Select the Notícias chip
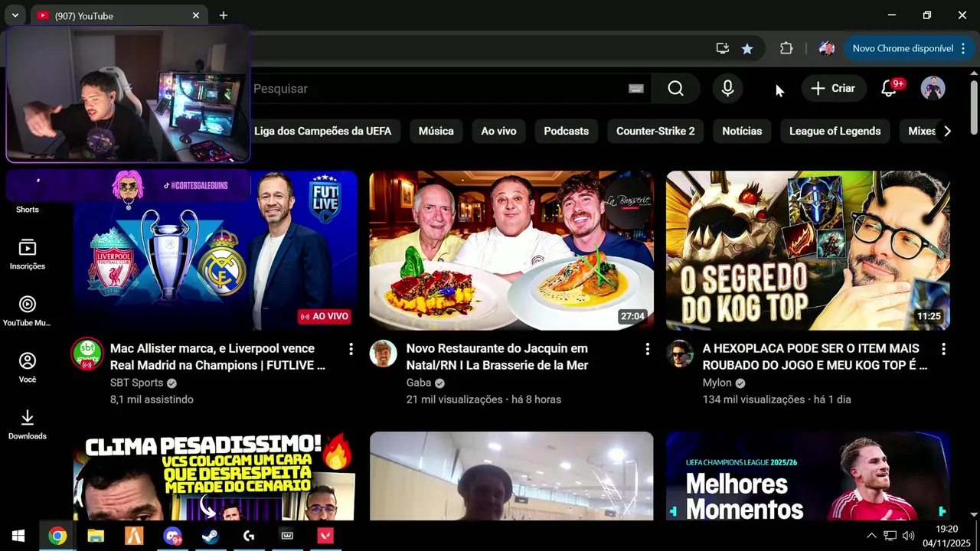The image size is (980, 551). click(742, 131)
